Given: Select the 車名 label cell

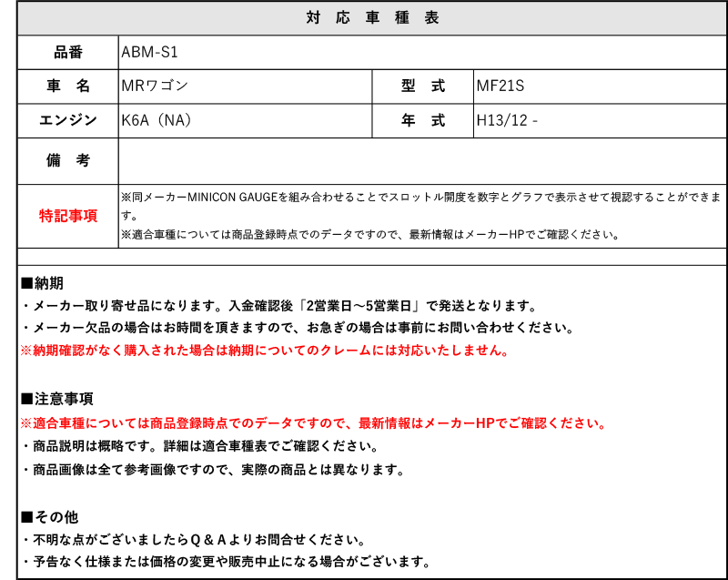Looking at the screenshot, I should 67,86.
